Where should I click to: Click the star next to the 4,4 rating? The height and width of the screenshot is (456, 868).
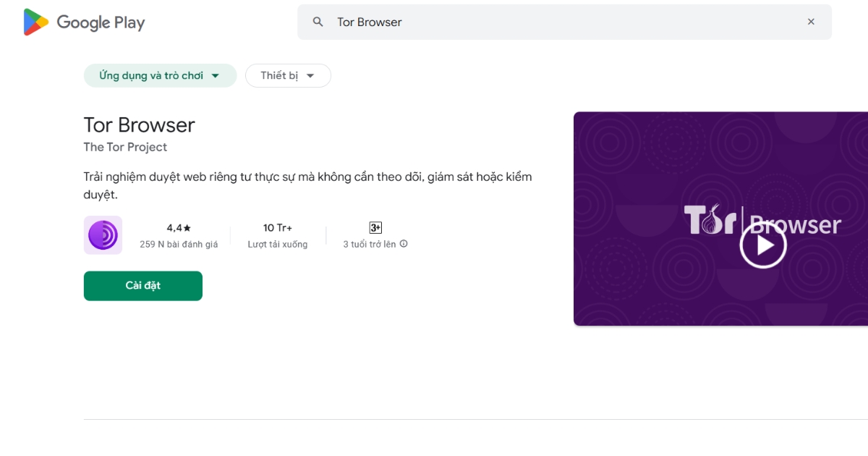point(187,228)
